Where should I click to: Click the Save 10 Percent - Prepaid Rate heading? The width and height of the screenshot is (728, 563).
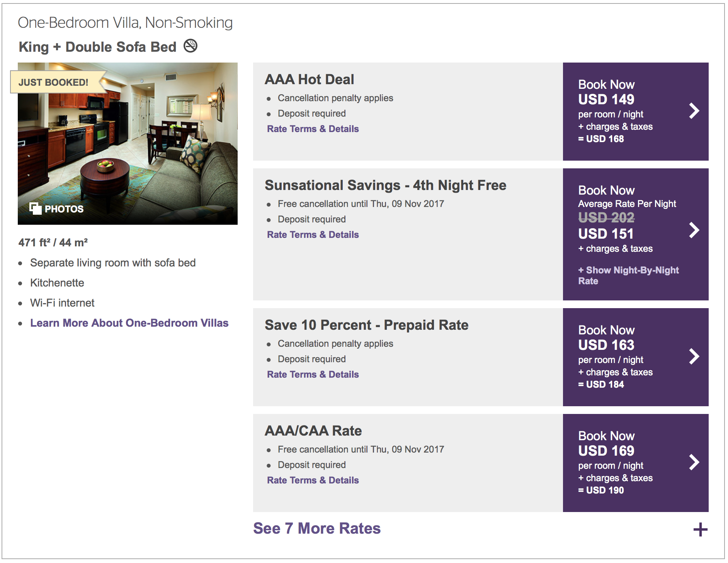[x=366, y=325]
